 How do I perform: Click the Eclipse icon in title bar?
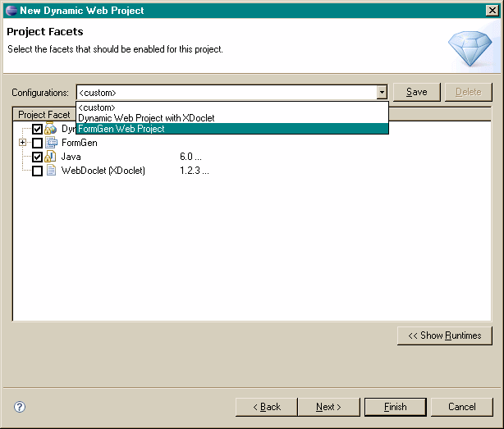click(x=11, y=11)
